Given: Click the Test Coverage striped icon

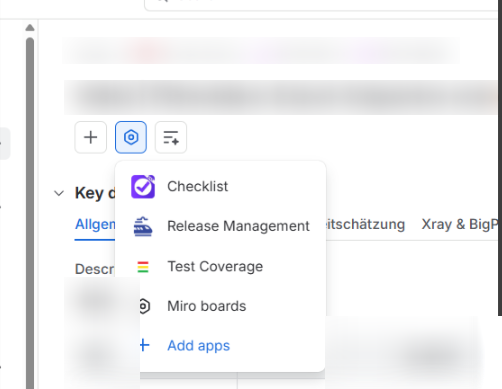Looking at the screenshot, I should 143,267.
